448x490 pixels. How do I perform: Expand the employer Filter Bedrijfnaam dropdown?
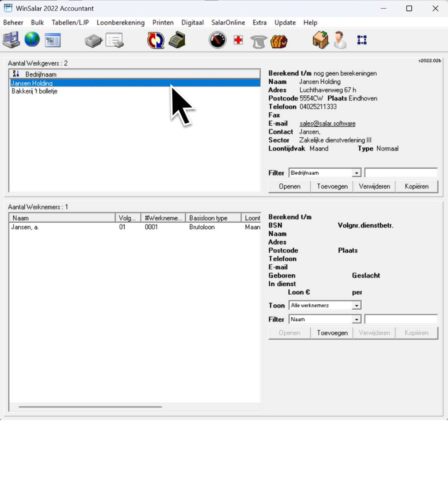point(356,173)
